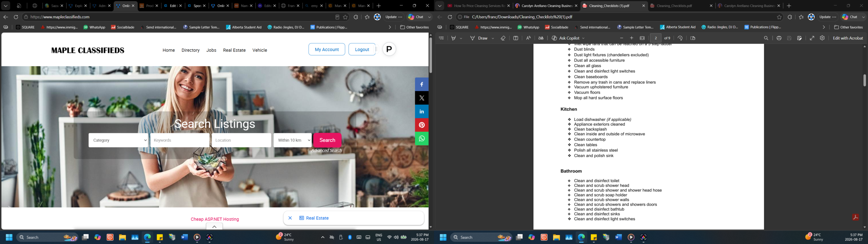Fit PDF page to width

tap(642, 38)
